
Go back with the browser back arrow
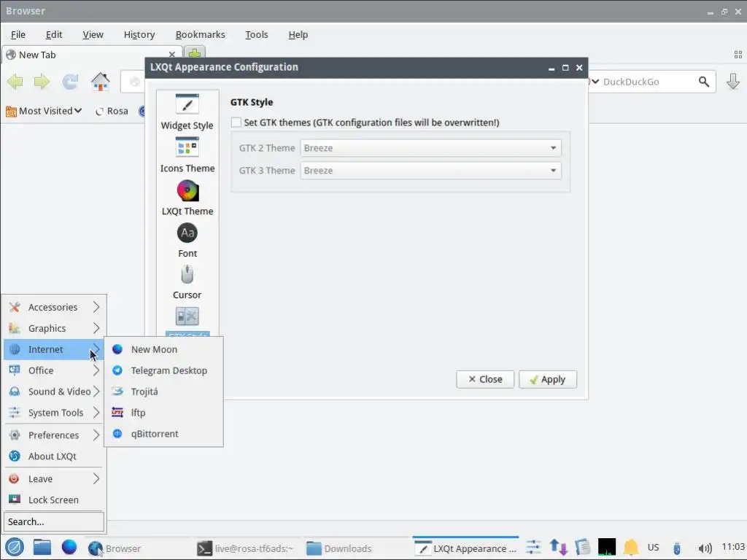(15, 82)
